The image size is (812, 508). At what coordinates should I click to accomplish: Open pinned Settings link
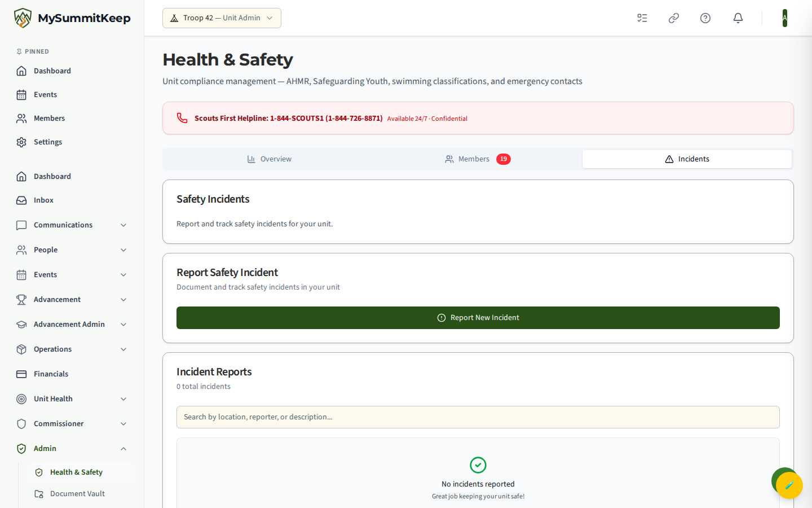[72, 142]
